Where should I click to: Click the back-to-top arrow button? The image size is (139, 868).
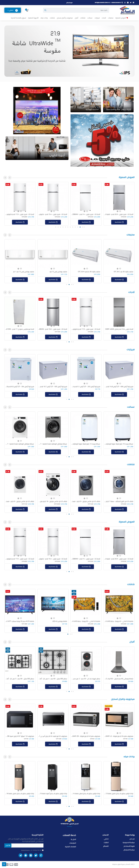click(4, 864)
